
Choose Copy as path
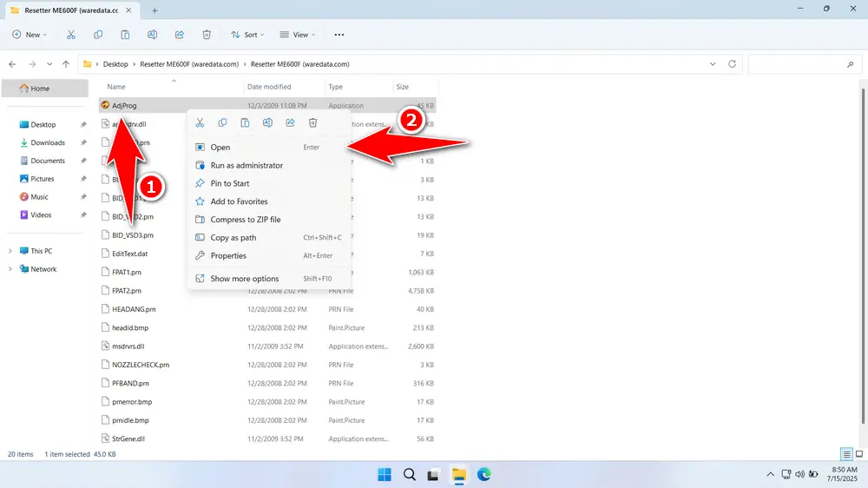pos(269,238)
